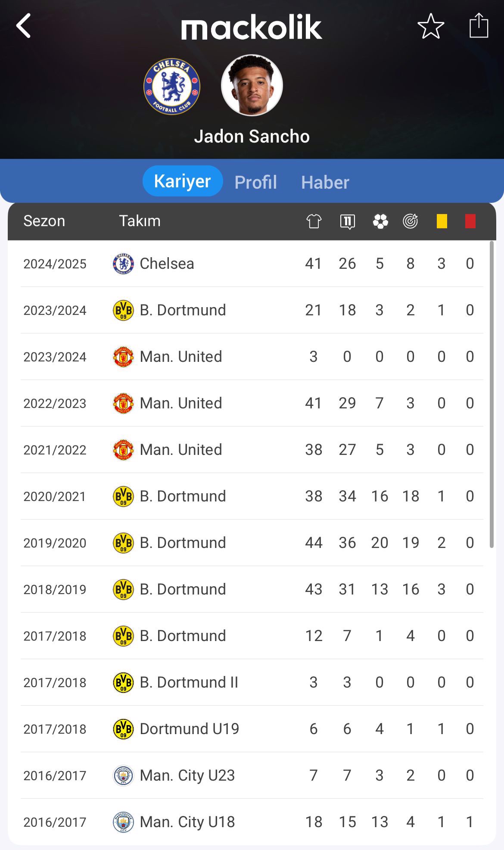This screenshot has height=850, width=504.
Task: Tap the back arrow icon
Action: pos(24,26)
